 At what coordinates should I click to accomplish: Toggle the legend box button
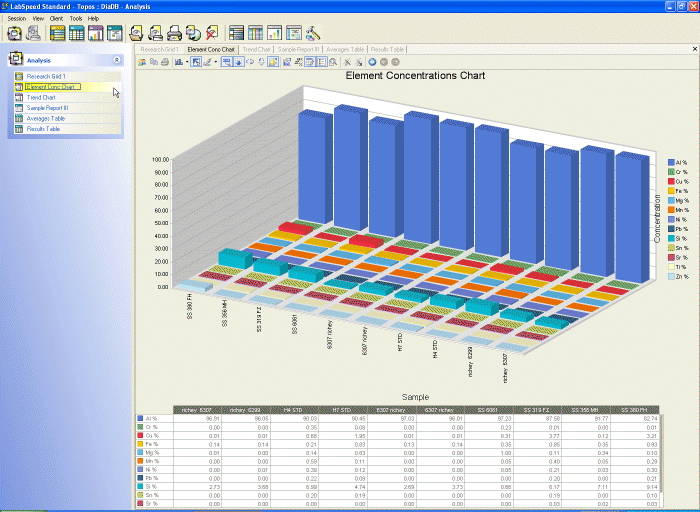click(321, 62)
